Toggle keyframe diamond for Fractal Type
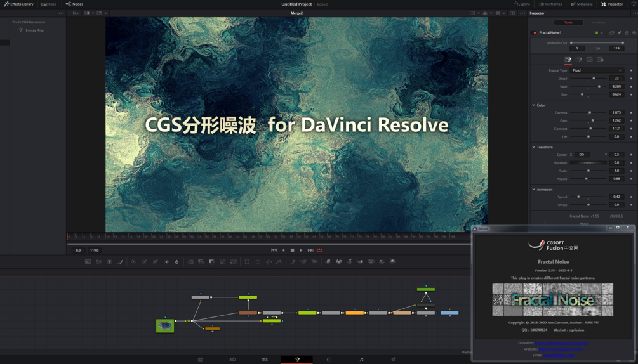This screenshot has width=638, height=364. [x=631, y=70]
